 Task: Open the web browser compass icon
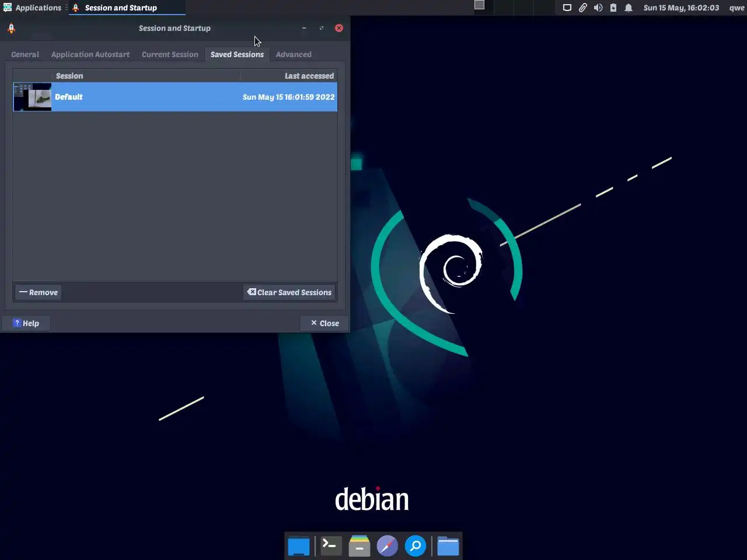(387, 546)
